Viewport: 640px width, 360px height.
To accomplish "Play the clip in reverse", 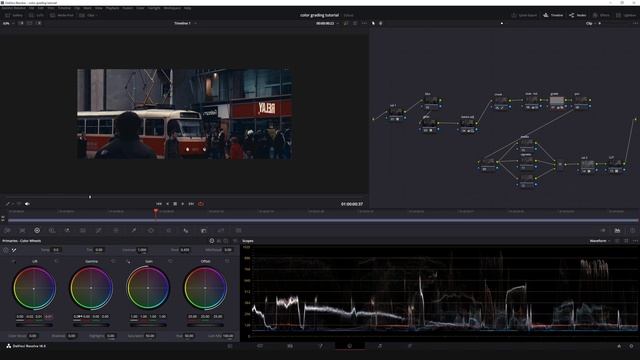I will pyautogui.click(x=167, y=204).
